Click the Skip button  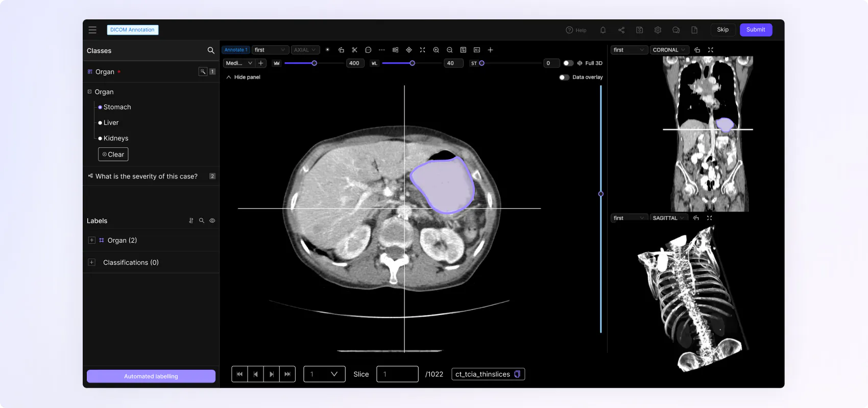(x=723, y=30)
